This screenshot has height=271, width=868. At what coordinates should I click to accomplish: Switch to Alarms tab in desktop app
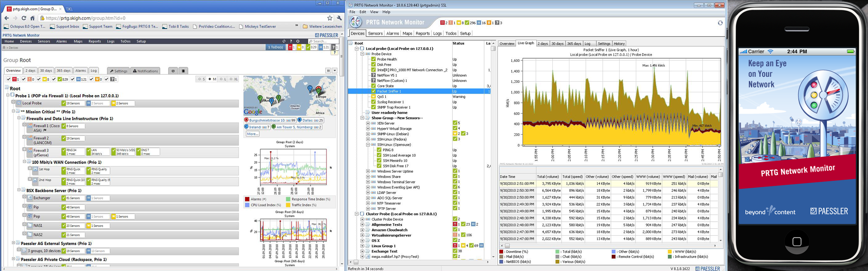coord(393,33)
